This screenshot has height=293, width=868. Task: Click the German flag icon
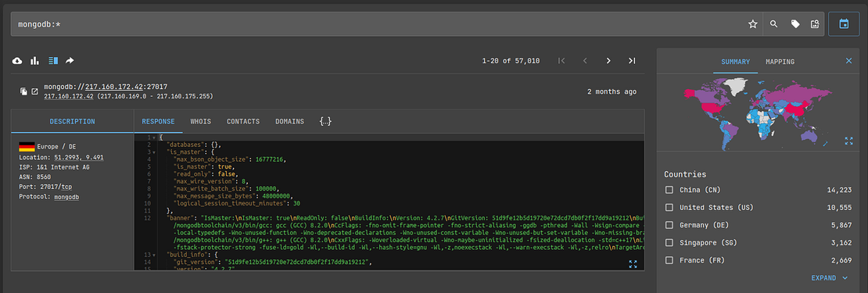[x=27, y=147]
